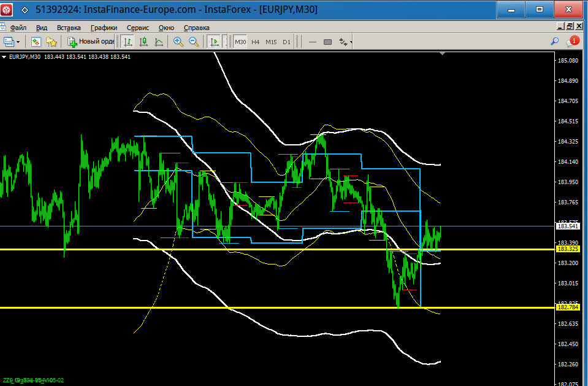This screenshot has width=588, height=386.
Task: Select the shapes and arrows tool icon
Action: [343, 42]
